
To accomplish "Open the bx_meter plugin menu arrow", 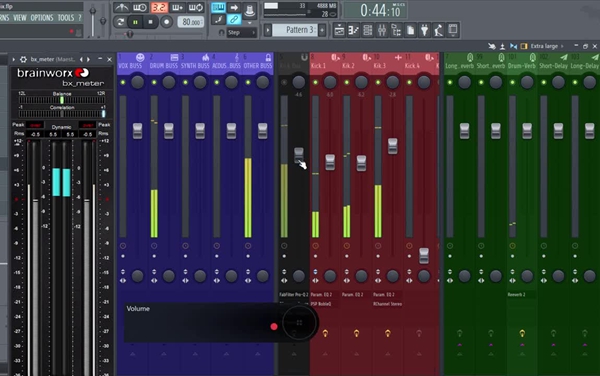I will pyautogui.click(x=14, y=59).
